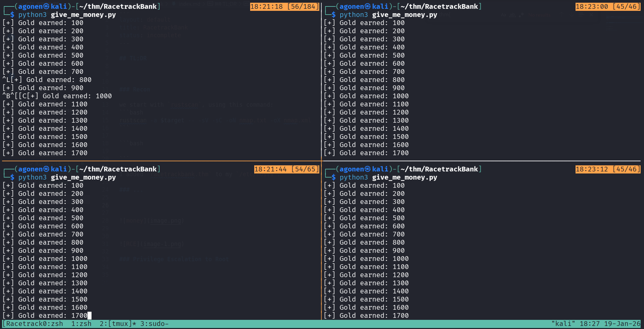
Task: Click give_me_money.py command in top-right pane
Action: click(404, 15)
